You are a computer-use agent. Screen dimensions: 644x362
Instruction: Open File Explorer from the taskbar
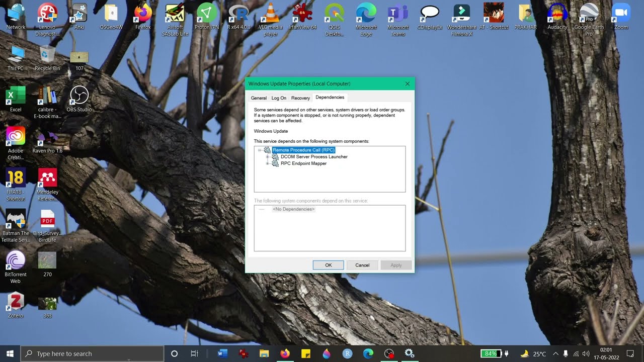coord(264,353)
